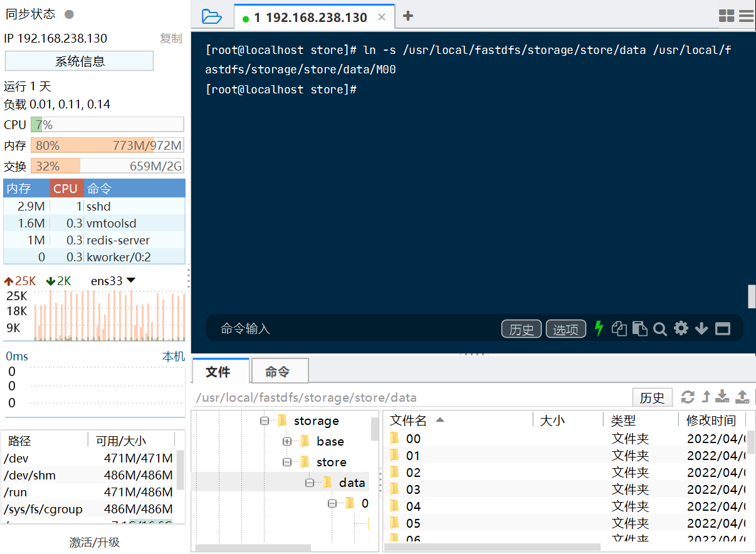
Task: Click the base folder icon in tree
Action: click(305, 441)
